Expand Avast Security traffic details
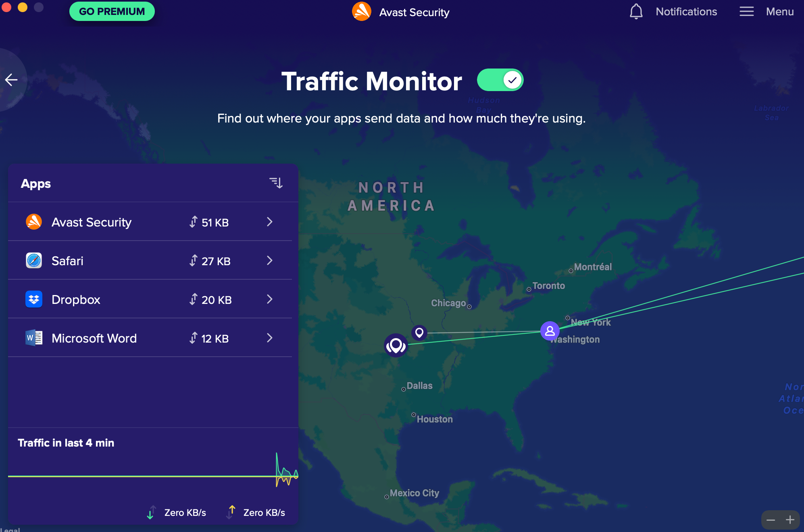 tap(270, 222)
